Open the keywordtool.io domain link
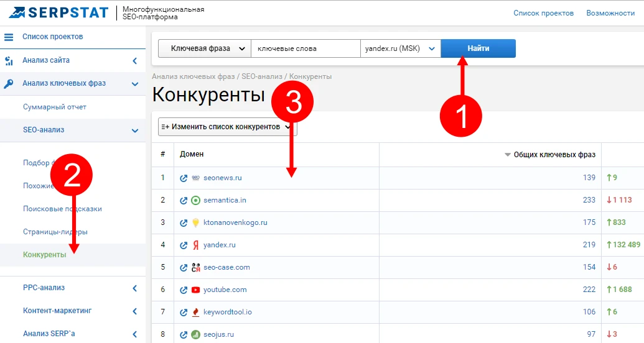Screen dimensions: 644x343 (x=228, y=312)
